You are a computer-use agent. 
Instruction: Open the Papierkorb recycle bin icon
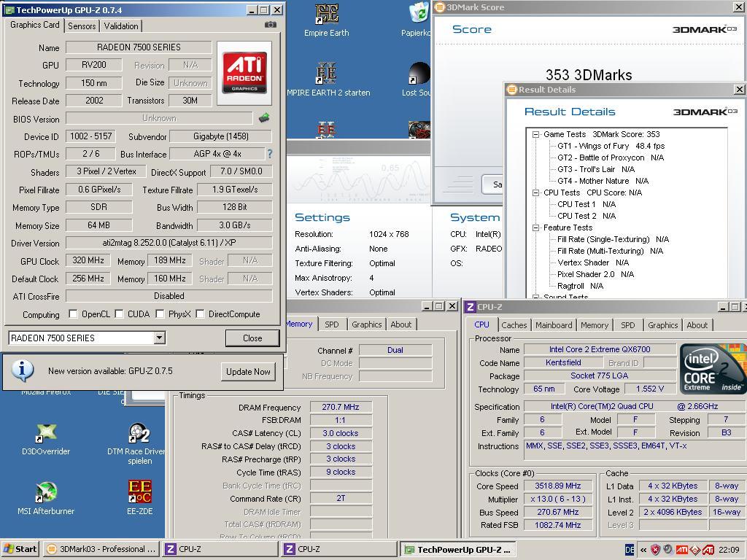[417, 20]
